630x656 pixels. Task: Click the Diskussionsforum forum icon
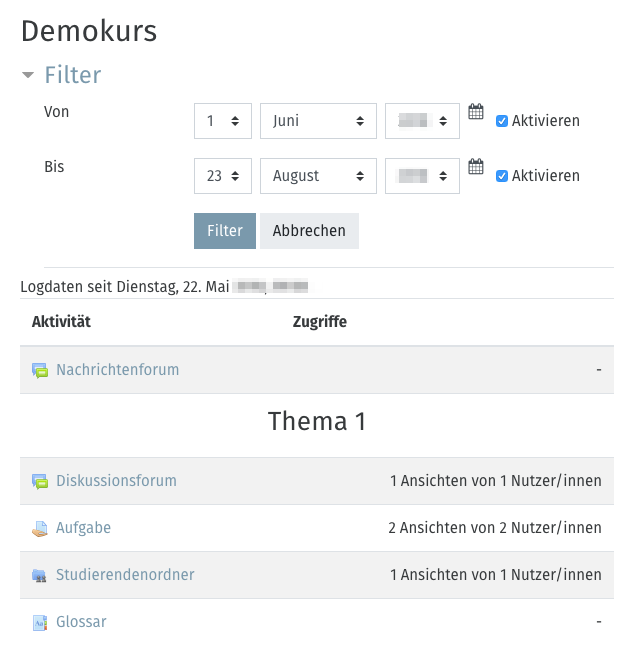point(40,481)
